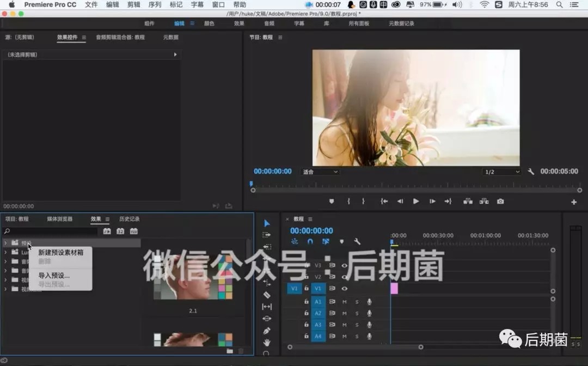Select the Hand tool in the tools panel
The width and height of the screenshot is (588, 366).
click(x=267, y=343)
